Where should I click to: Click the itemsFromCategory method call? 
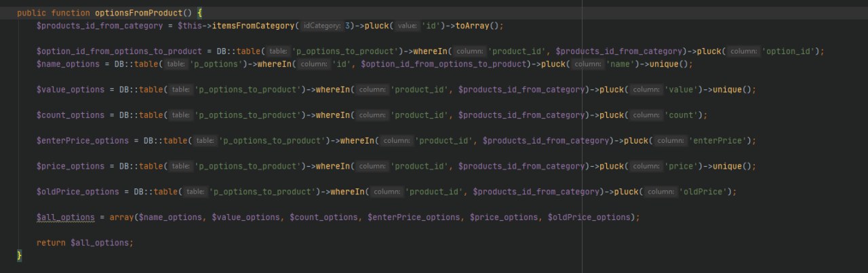click(254, 26)
